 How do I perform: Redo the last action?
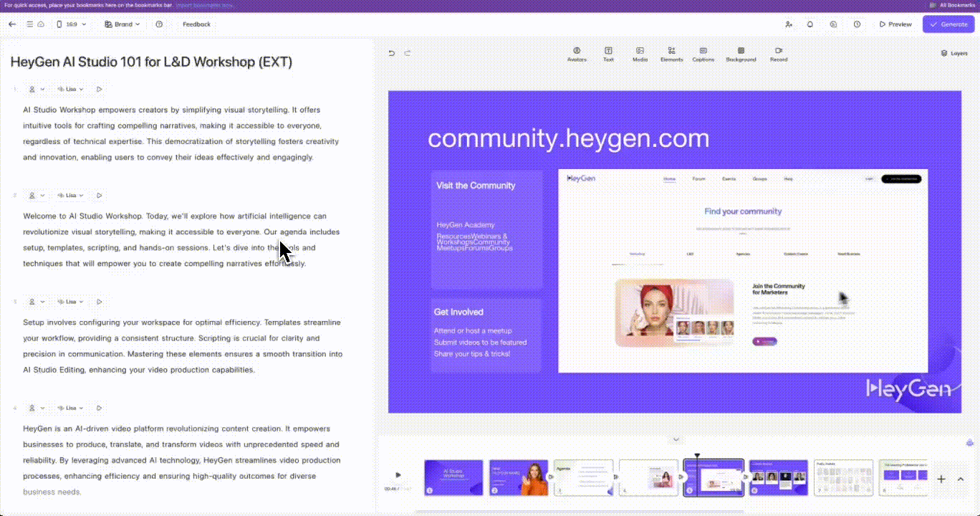tap(408, 53)
